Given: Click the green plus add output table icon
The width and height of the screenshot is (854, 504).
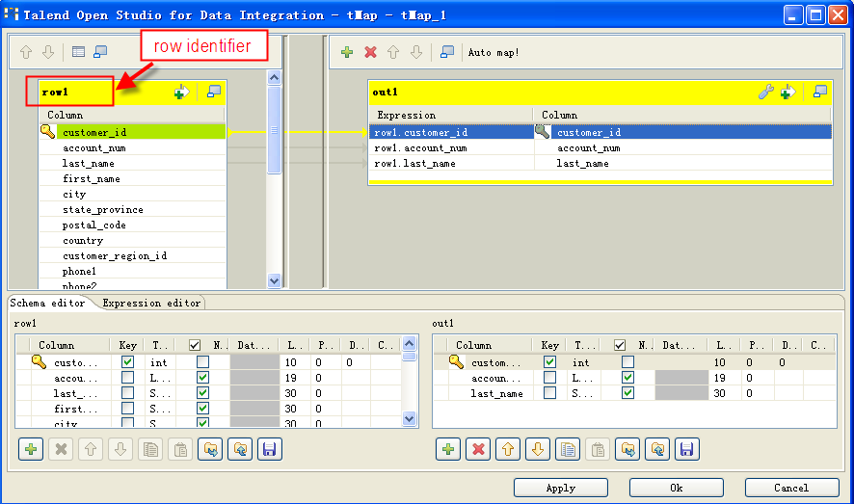Looking at the screenshot, I should click(347, 52).
